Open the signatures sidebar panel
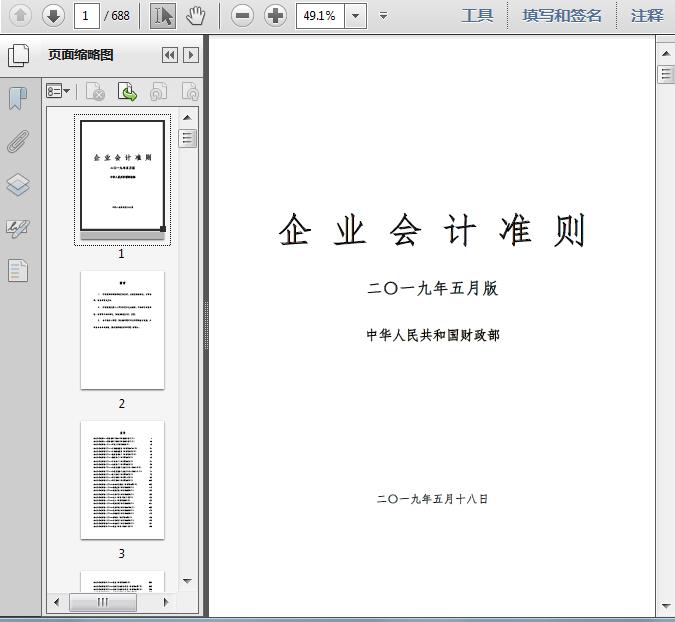 (x=18, y=229)
